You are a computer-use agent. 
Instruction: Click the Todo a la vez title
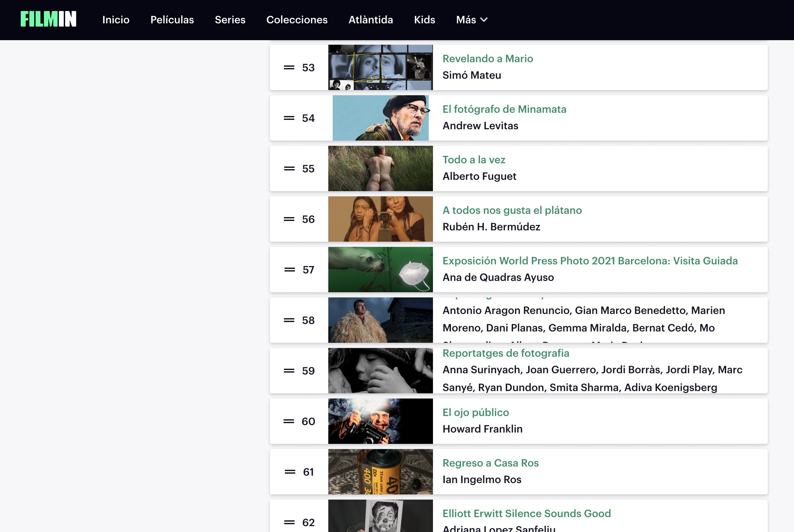pos(474,160)
